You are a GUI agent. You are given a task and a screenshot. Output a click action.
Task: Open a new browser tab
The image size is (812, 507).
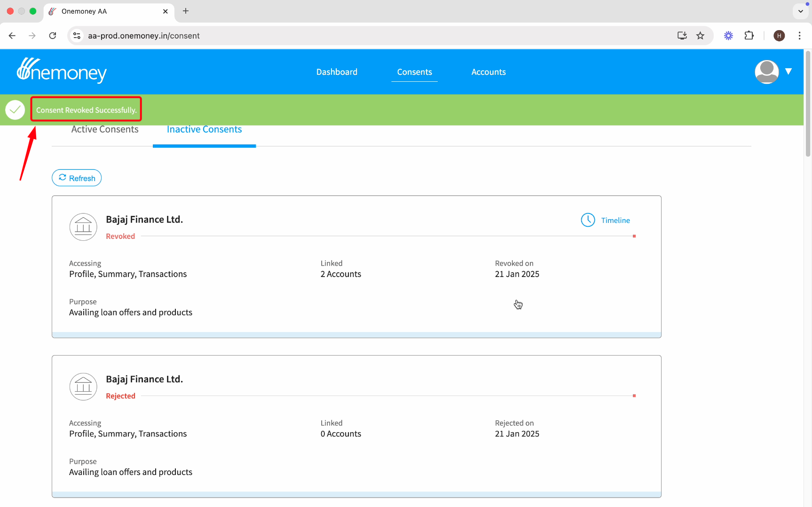click(x=186, y=11)
